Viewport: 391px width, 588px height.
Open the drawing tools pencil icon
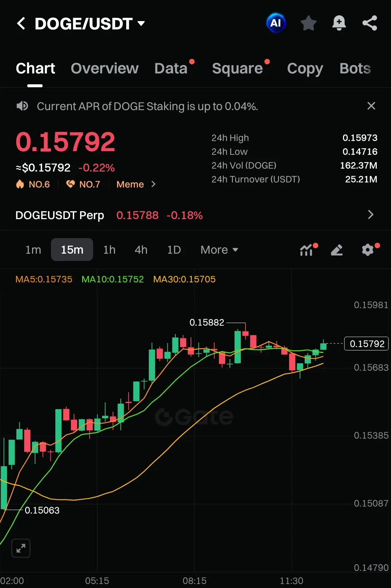tap(337, 250)
